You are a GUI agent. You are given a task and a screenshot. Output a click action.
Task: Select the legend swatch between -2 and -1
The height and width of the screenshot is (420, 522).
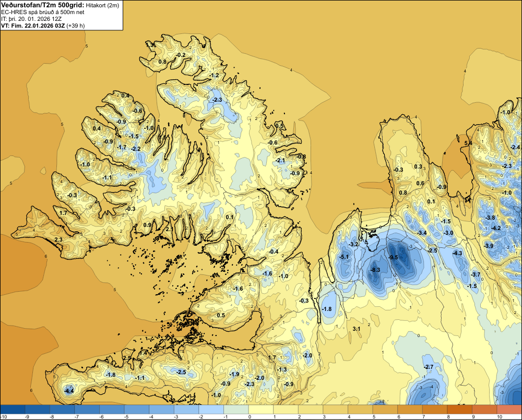(x=211, y=409)
